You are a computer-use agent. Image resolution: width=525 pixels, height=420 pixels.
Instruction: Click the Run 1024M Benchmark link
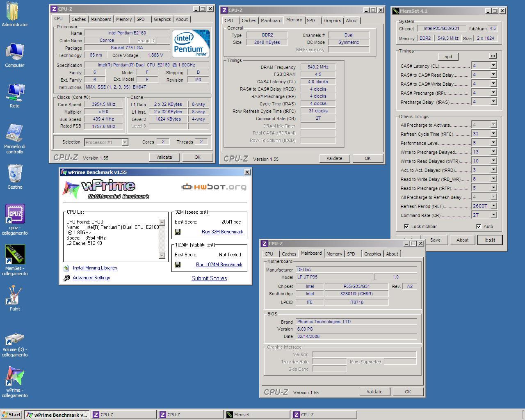(219, 265)
